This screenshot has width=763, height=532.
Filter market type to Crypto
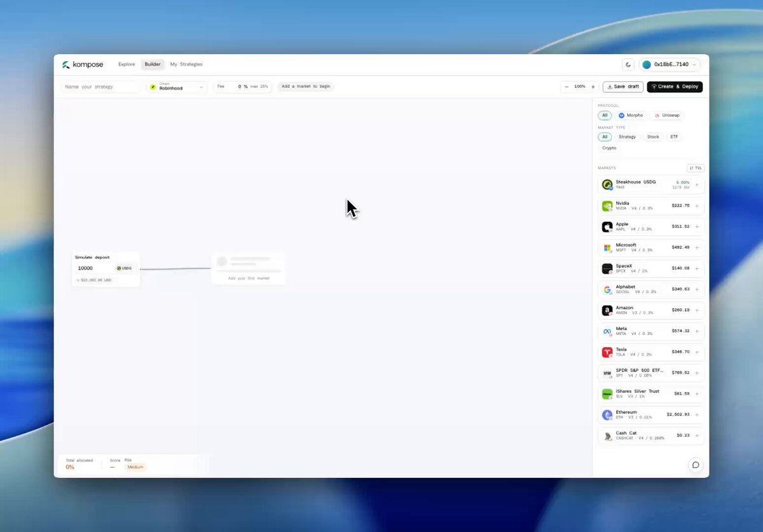[x=609, y=148]
